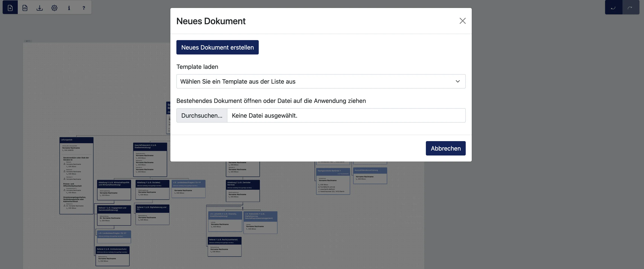Click the Abbrechen button
The image size is (644, 269).
tap(446, 148)
